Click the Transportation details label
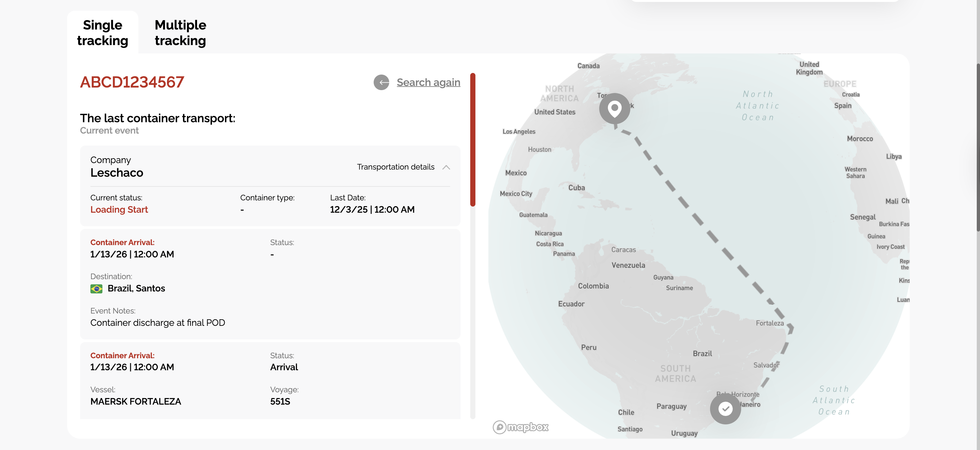The width and height of the screenshot is (980, 450). tap(395, 167)
